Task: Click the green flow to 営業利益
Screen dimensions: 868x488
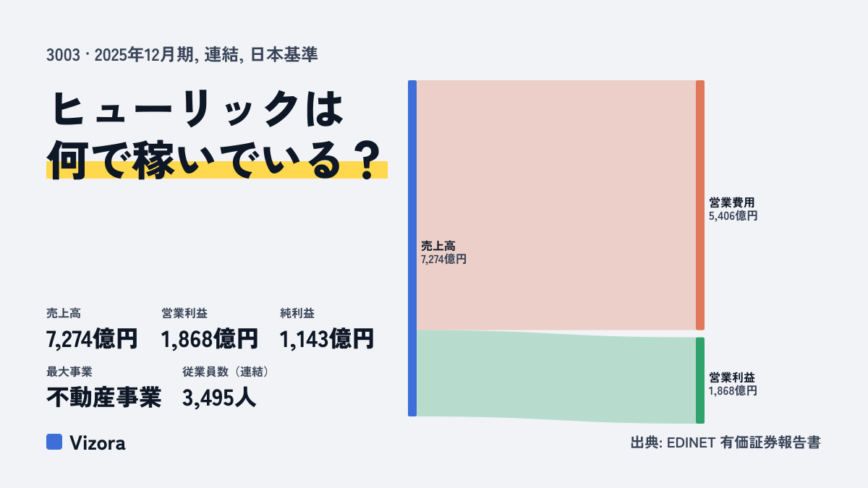Action: 556,377
